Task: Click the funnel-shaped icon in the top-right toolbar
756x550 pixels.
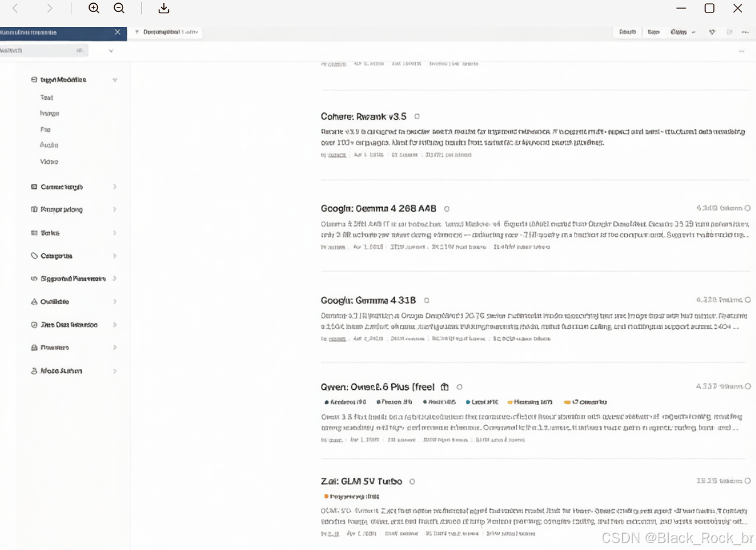Action: point(712,32)
